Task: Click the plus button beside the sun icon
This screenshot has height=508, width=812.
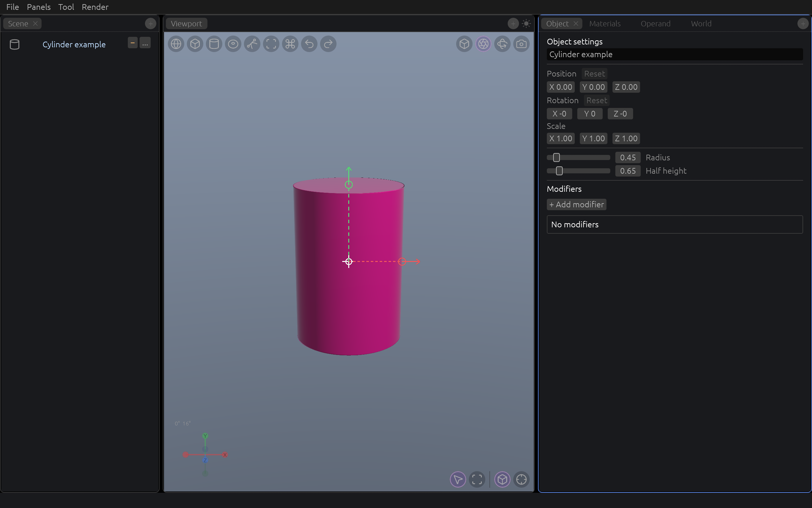Action: (x=513, y=23)
